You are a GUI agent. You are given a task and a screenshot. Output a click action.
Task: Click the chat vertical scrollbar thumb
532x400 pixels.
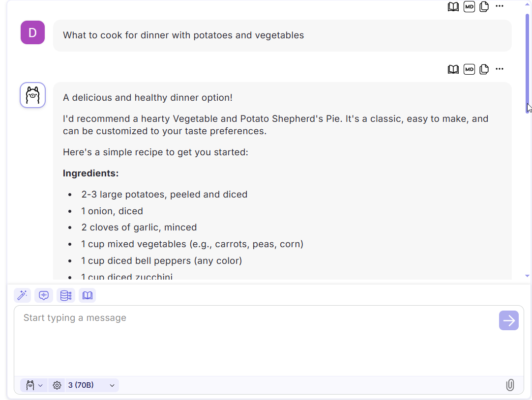point(528,63)
